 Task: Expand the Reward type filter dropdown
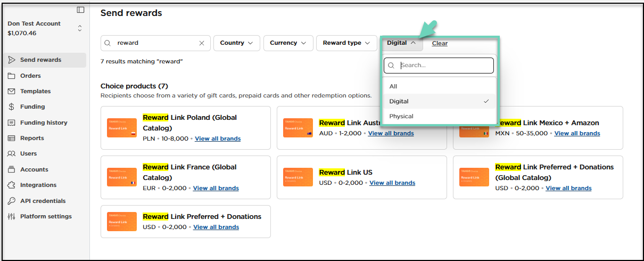tap(346, 43)
